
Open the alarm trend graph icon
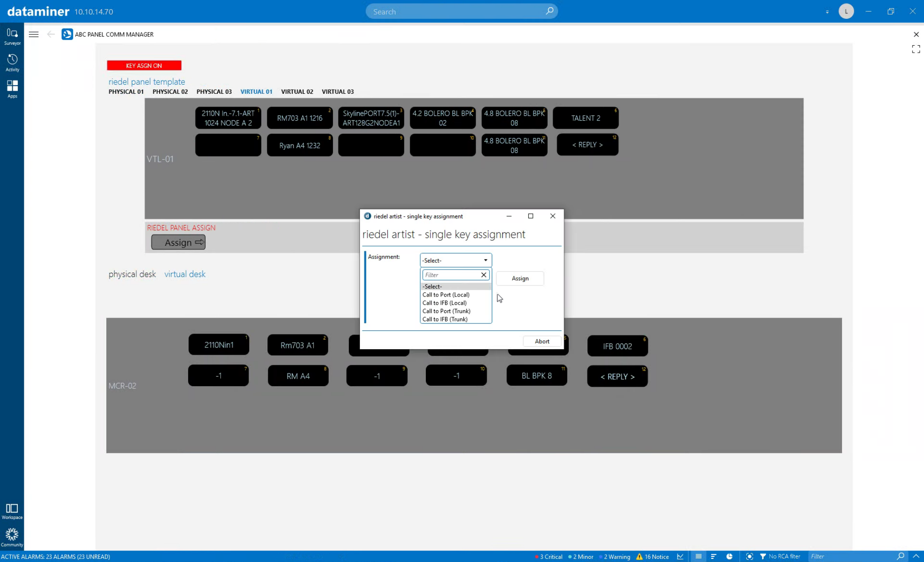[x=680, y=557]
